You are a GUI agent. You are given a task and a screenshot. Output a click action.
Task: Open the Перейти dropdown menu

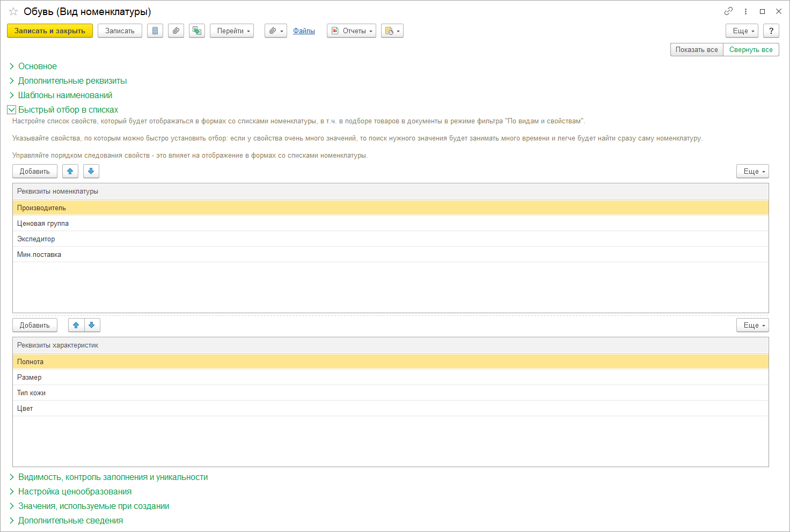(232, 31)
